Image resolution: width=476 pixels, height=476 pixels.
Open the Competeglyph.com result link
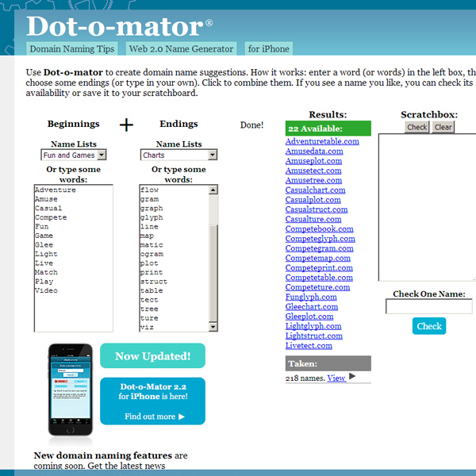point(321,239)
